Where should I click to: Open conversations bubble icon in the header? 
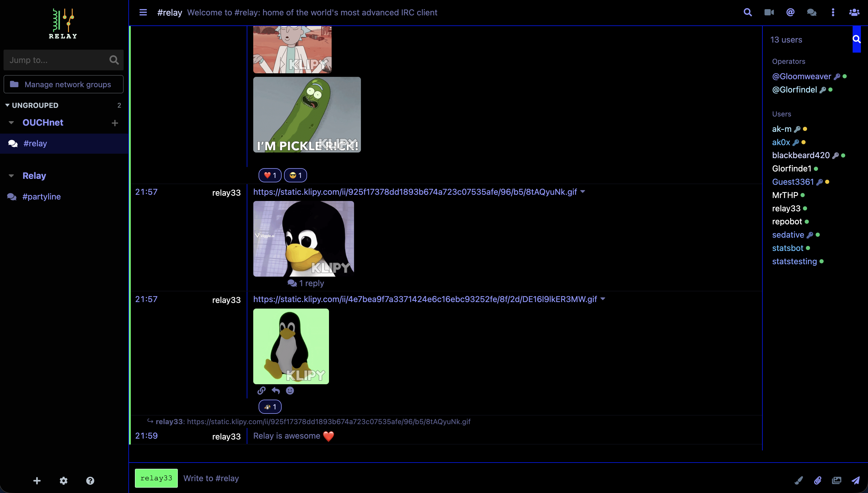(x=811, y=12)
